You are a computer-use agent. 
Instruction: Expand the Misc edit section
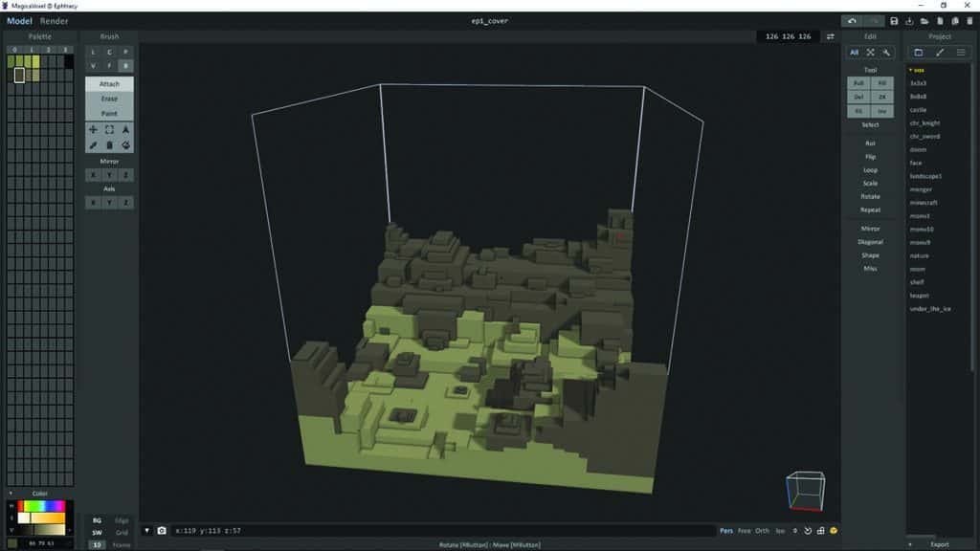[x=870, y=269]
